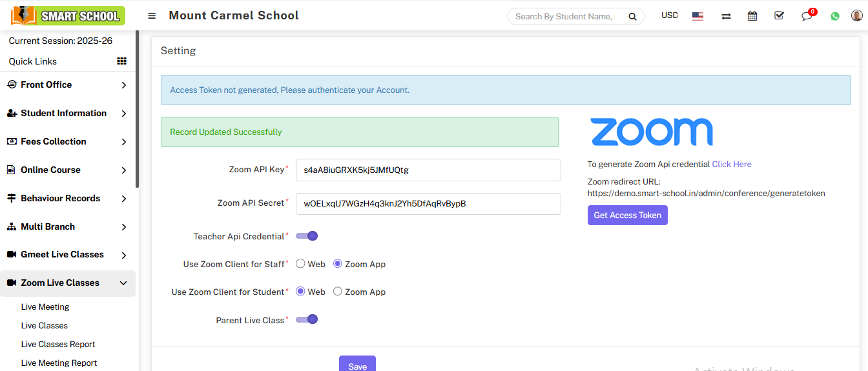The height and width of the screenshot is (371, 868).
Task: Open the Quick Links grid icon
Action: (x=121, y=61)
